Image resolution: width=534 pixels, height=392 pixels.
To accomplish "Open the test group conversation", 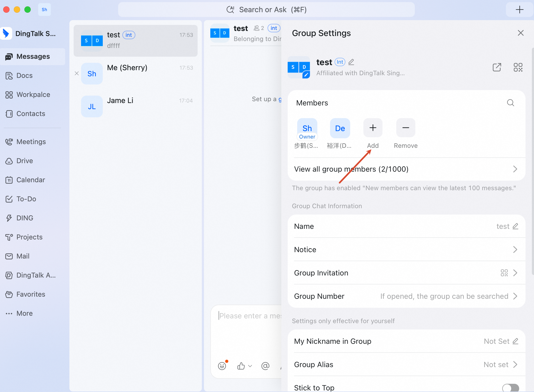I will [x=136, y=41].
